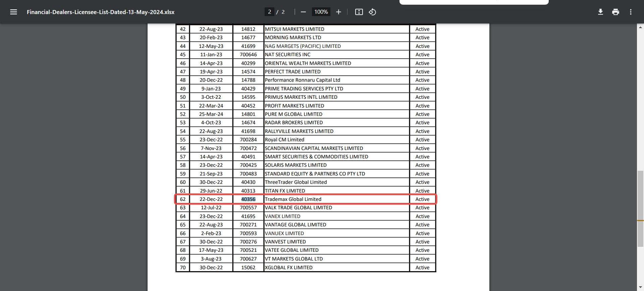Image resolution: width=644 pixels, height=291 pixels.
Task: Click row number 42 cell
Action: click(183, 29)
